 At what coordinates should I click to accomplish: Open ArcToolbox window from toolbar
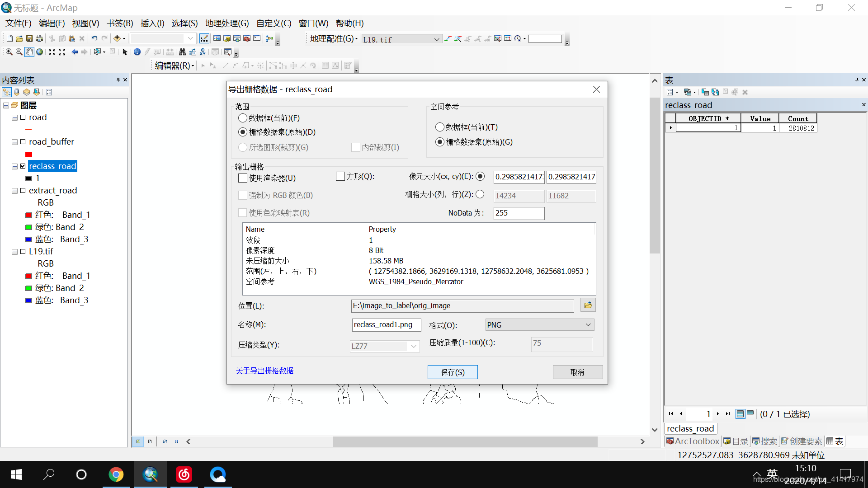click(x=247, y=38)
